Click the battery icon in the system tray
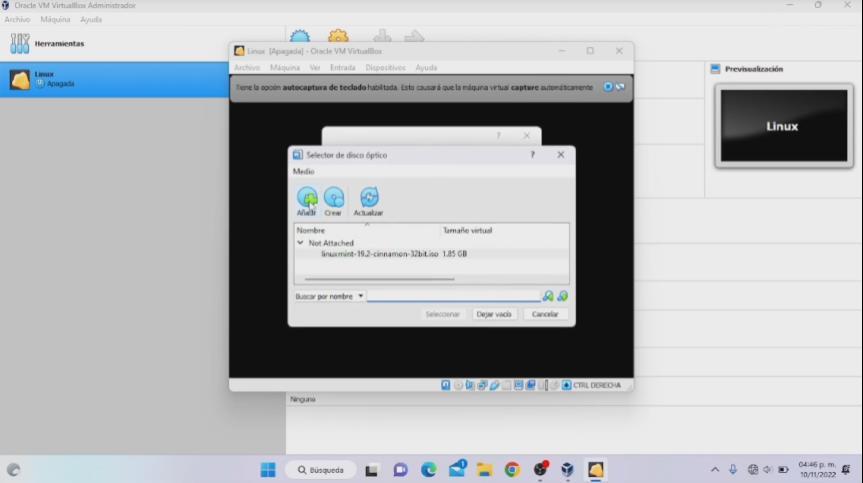The height and width of the screenshot is (483, 863). pyautogui.click(x=783, y=470)
